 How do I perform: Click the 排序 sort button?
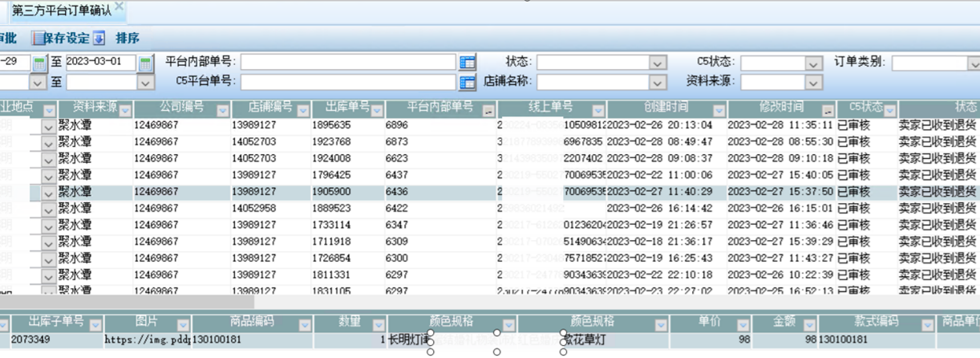[x=128, y=39]
